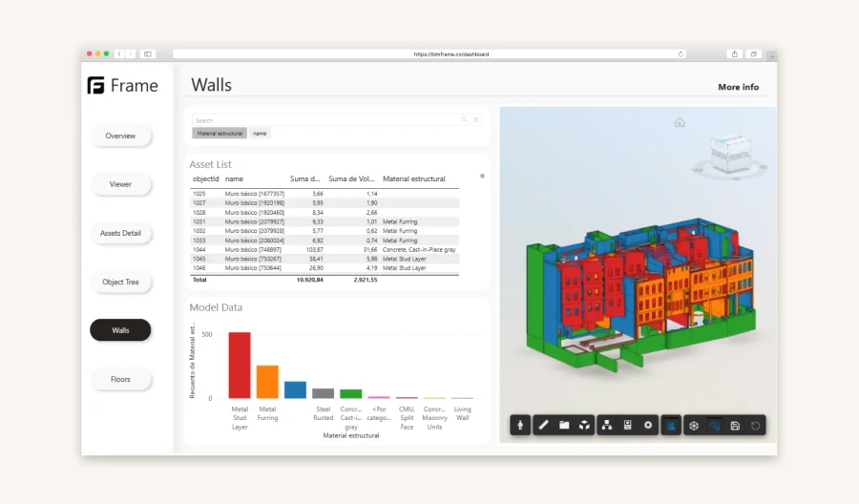Click the total value 2.921,55

tap(366, 280)
